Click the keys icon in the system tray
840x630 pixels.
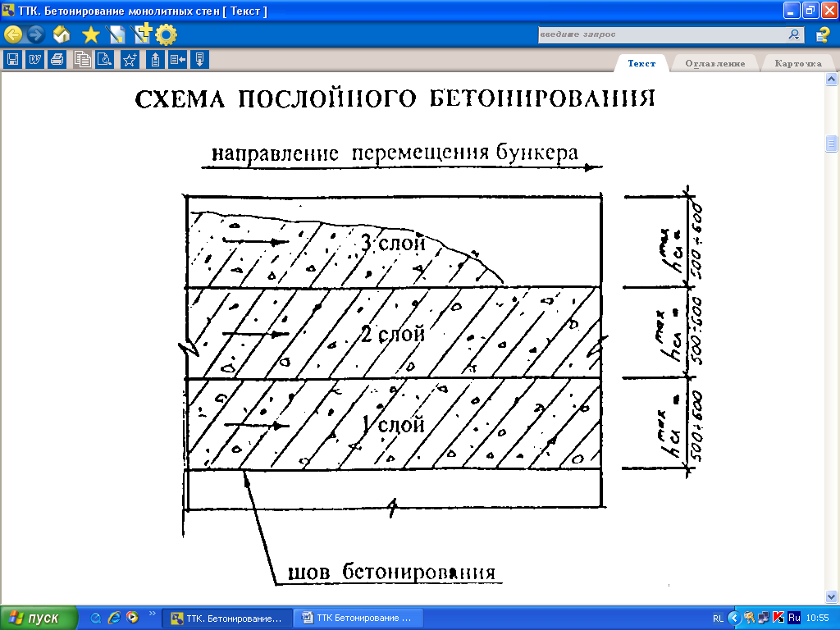(x=749, y=619)
